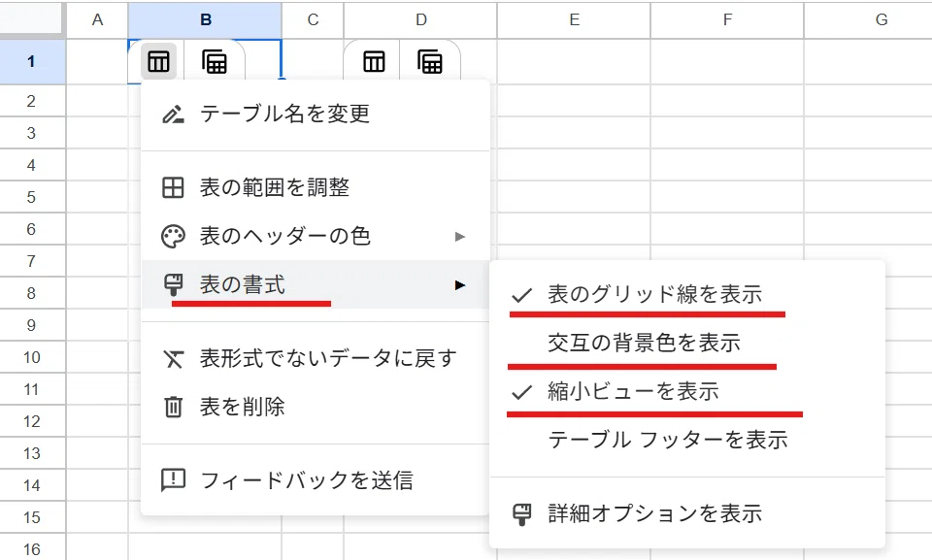932x560 pixels.
Task: Select row 12 header
Action: pos(31,421)
